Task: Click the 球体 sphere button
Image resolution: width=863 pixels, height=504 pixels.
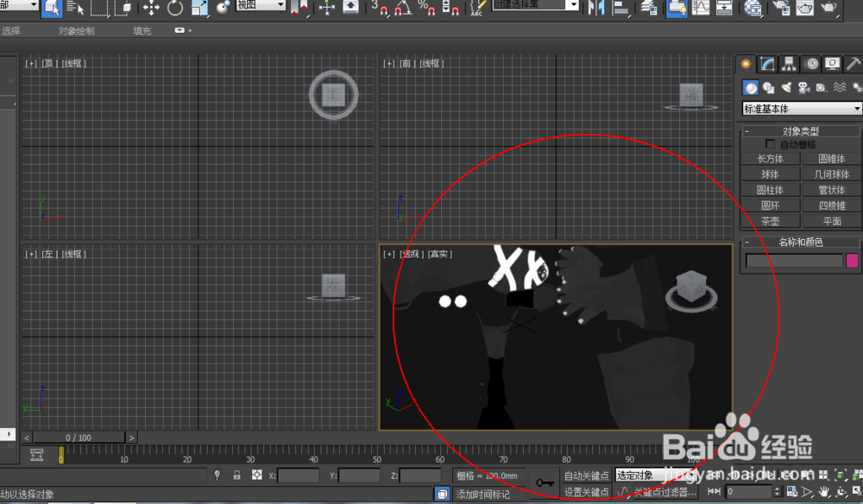Action: click(770, 174)
